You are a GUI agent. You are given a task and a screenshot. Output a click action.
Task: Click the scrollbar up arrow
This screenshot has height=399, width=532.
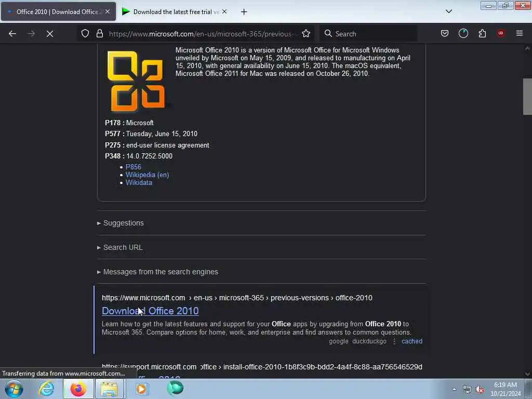527,48
